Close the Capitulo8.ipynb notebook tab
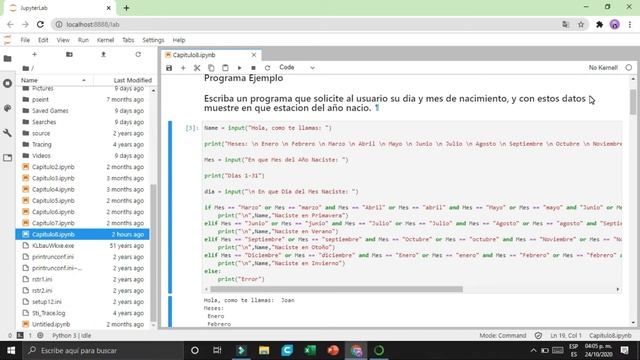The width and height of the screenshot is (640, 360). [254, 55]
